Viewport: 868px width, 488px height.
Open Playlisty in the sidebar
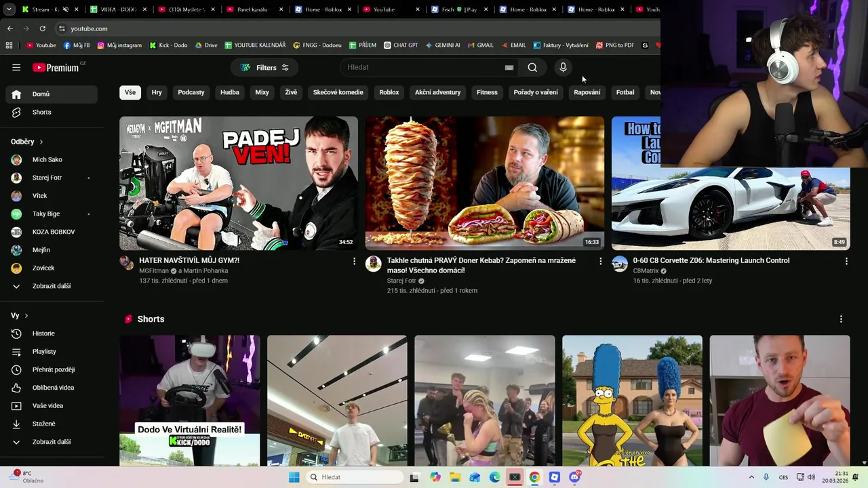(x=52, y=352)
